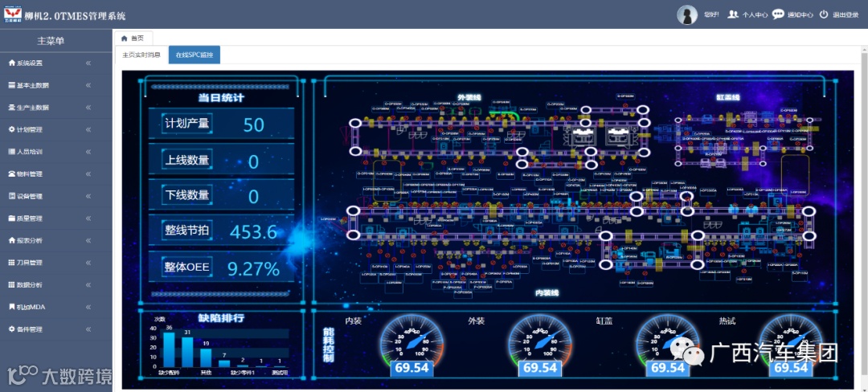The height and width of the screenshot is (392, 868).
Task: Switch to 主页实时消息 tab
Action: (x=141, y=55)
